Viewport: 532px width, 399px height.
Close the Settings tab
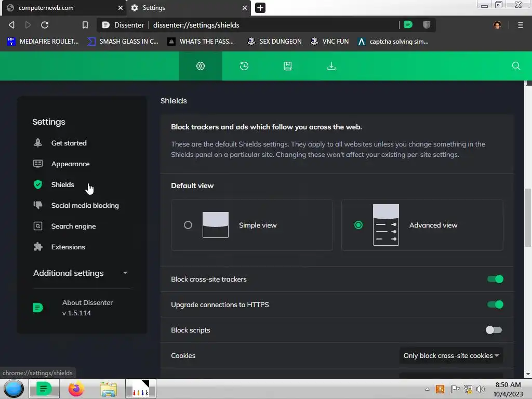pyautogui.click(x=244, y=7)
